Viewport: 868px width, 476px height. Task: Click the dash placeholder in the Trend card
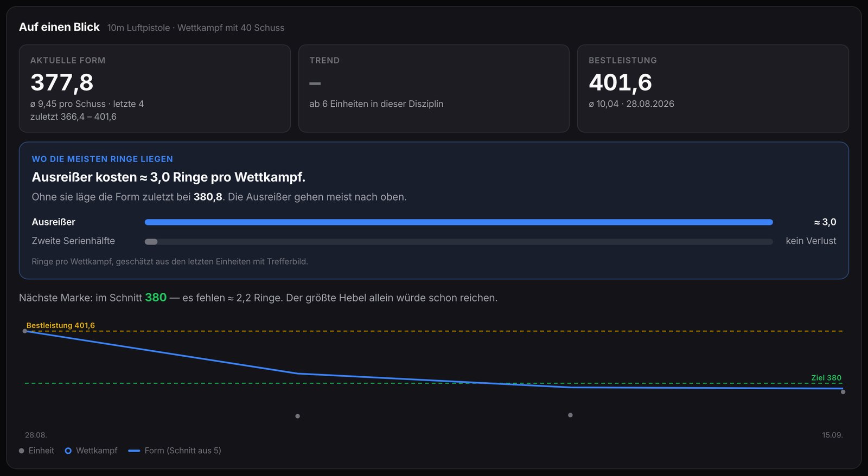point(315,83)
